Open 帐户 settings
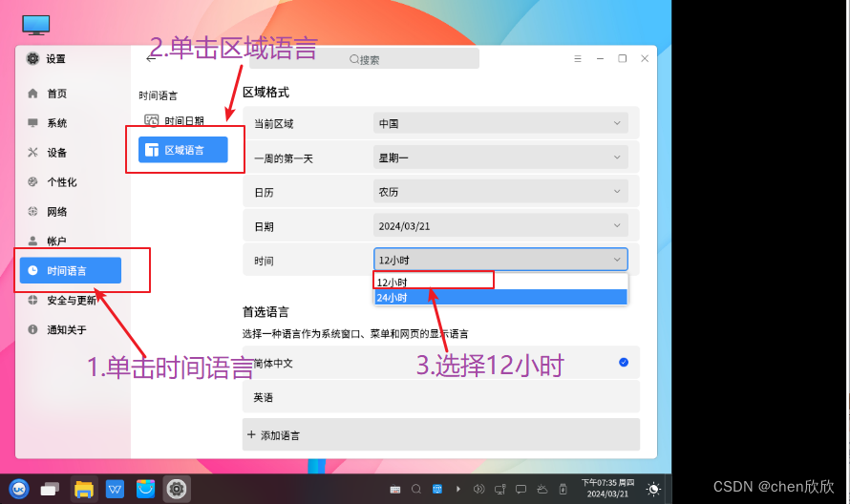This screenshot has height=504, width=850. [57, 241]
